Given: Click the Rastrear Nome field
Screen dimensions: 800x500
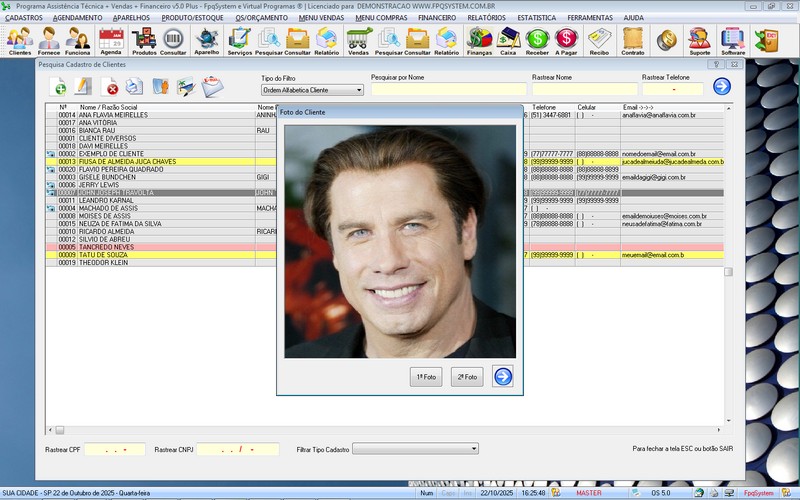Looking at the screenshot, I should point(585,89).
